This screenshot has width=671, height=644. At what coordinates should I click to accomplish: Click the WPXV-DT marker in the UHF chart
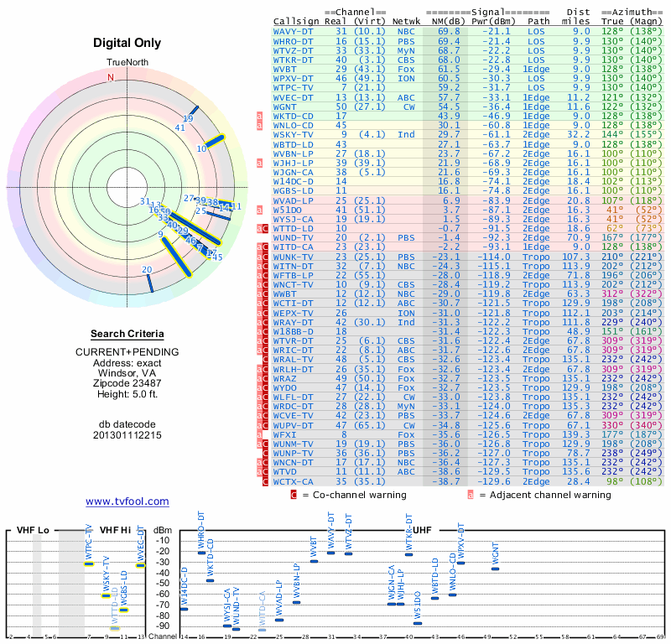click(460, 563)
